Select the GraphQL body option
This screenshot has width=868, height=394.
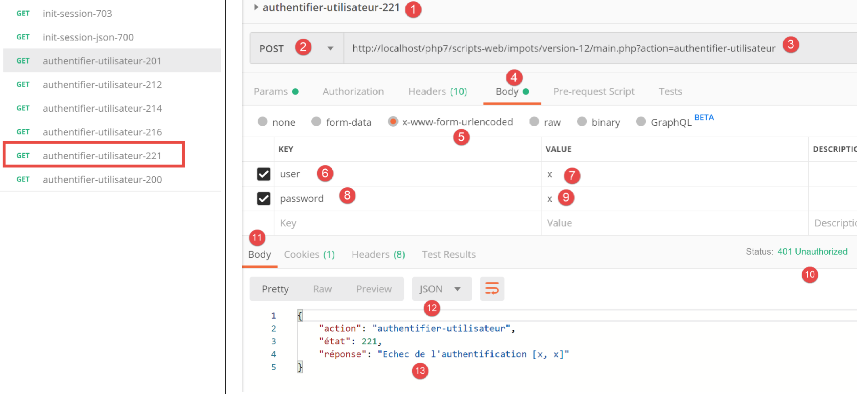(641, 122)
